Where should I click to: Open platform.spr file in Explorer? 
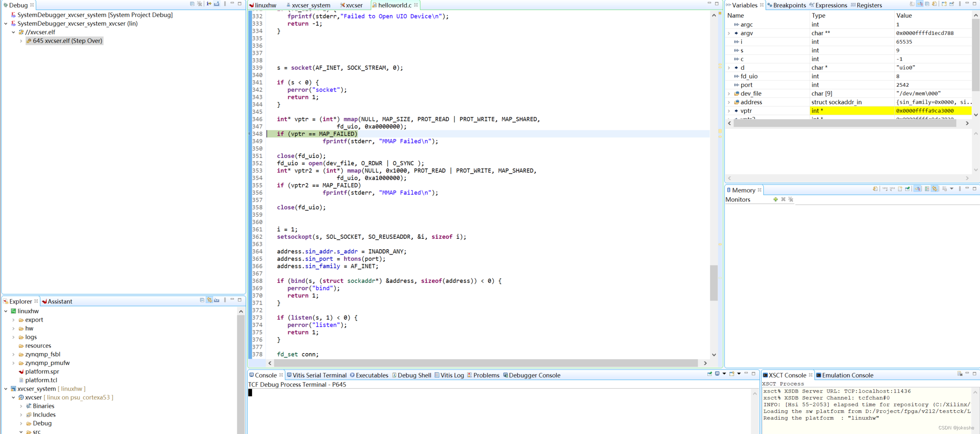point(42,372)
